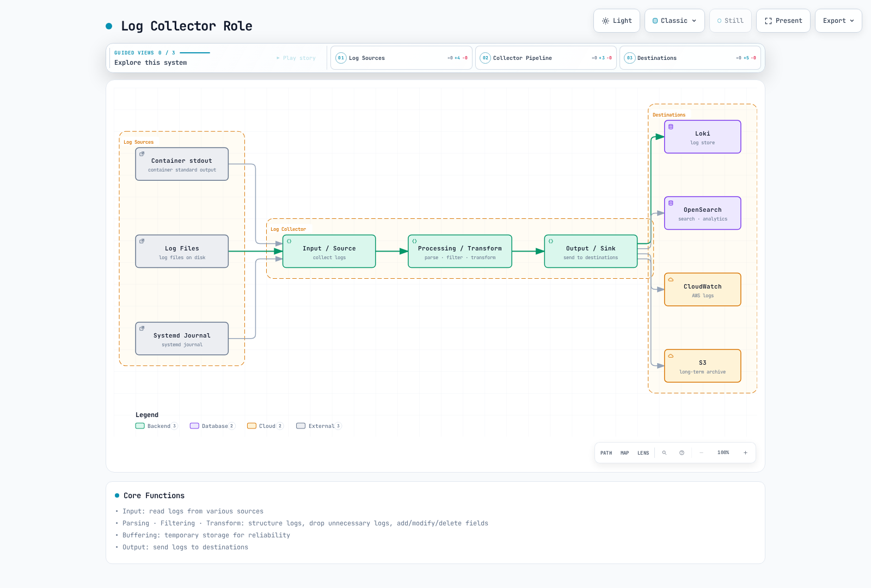Zoom out with minus button
This screenshot has height=588, width=871.
point(701,452)
